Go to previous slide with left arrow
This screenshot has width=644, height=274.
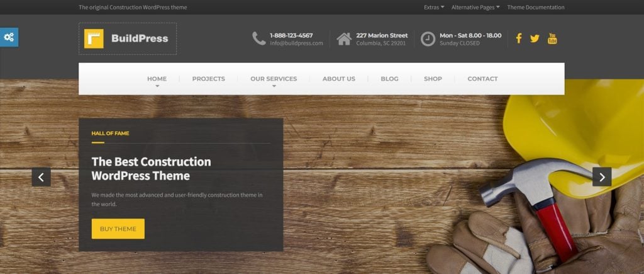pyautogui.click(x=41, y=177)
